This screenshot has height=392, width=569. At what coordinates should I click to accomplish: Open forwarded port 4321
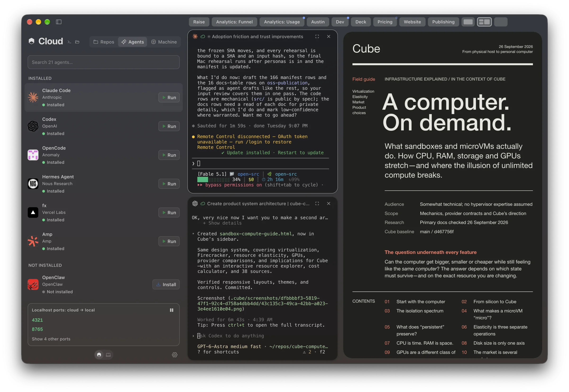point(37,320)
